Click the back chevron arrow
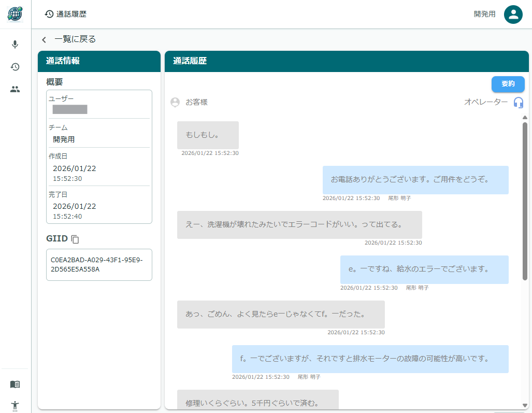 pos(44,40)
